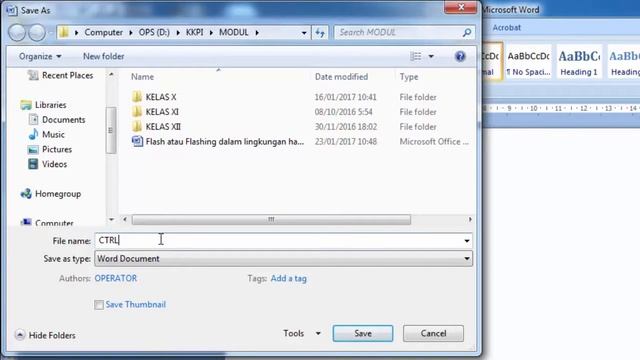Click the change view icon
Screen dimensions: 640x360
(x=416, y=56)
